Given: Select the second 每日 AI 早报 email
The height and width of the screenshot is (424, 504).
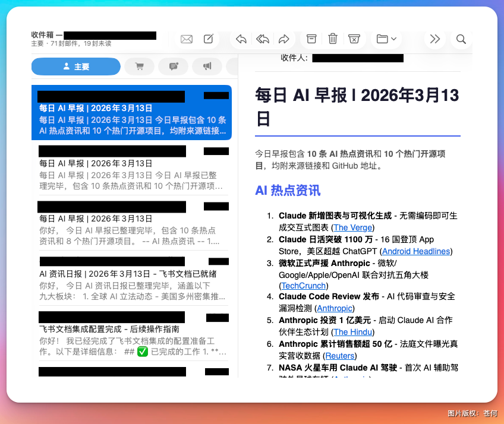Looking at the screenshot, I should [x=132, y=167].
